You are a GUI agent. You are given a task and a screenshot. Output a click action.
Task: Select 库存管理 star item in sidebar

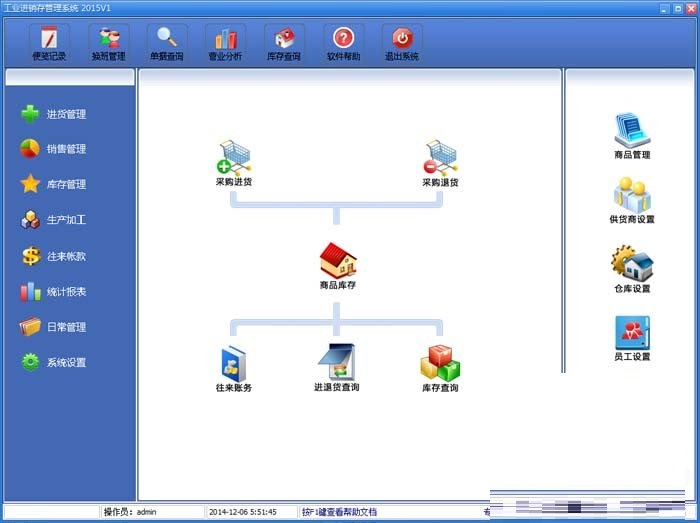pos(54,184)
